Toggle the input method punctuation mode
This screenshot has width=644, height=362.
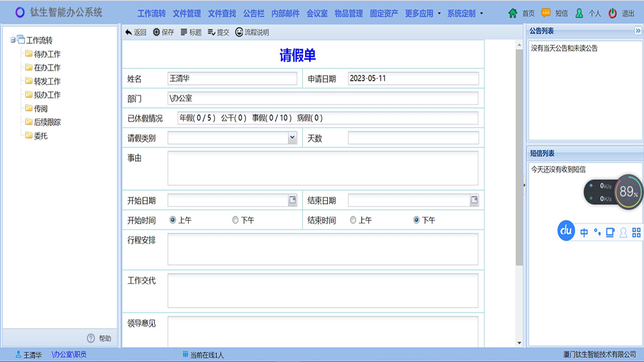point(597,232)
